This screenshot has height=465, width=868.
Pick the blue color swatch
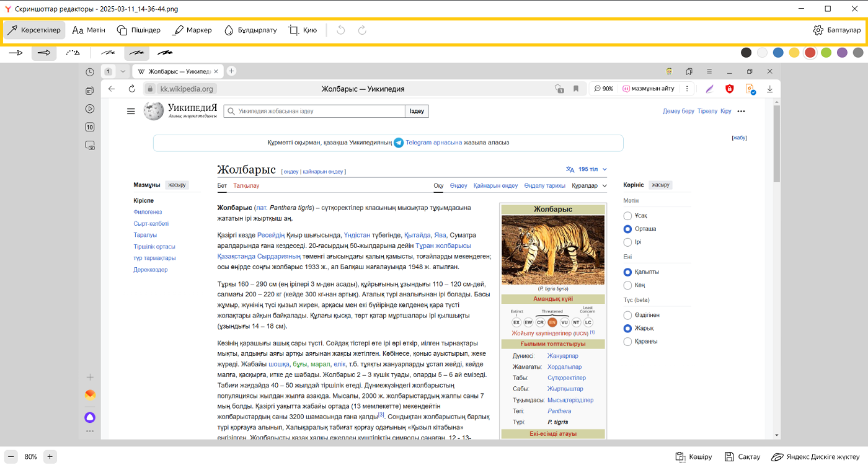[x=778, y=53]
